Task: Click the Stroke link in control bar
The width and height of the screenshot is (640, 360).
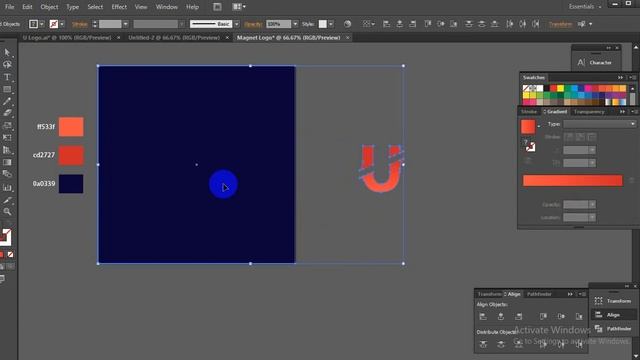Action: point(80,24)
